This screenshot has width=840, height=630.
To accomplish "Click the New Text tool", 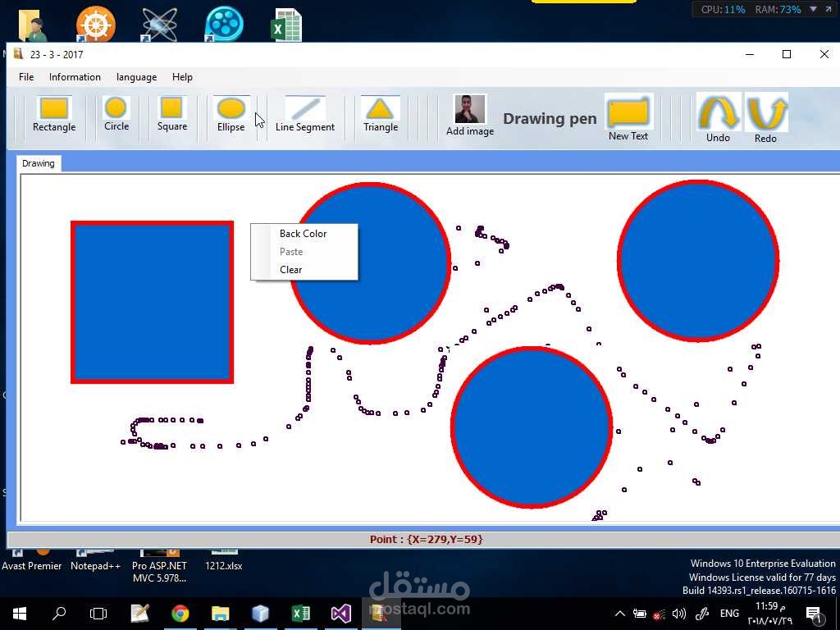I will [x=628, y=117].
